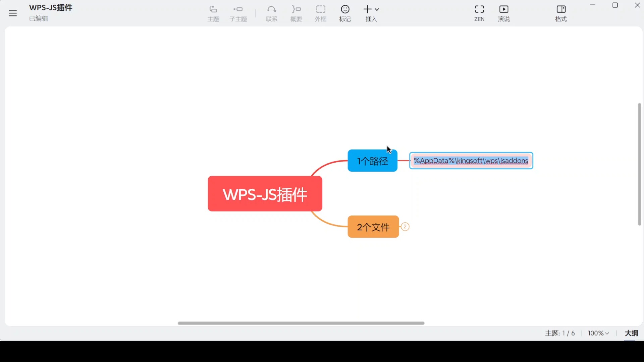Add a subtopic with 子主题 button
This screenshot has width=644, height=362.
(x=238, y=14)
